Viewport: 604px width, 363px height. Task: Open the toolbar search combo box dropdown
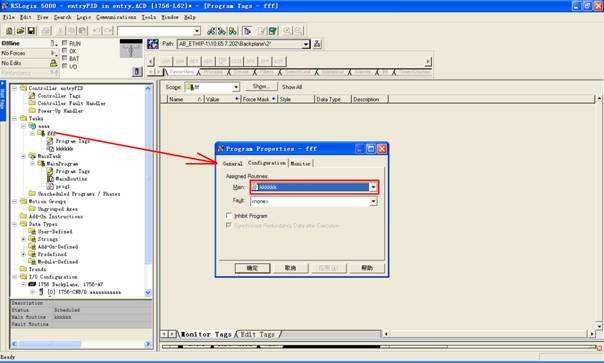[x=197, y=31]
